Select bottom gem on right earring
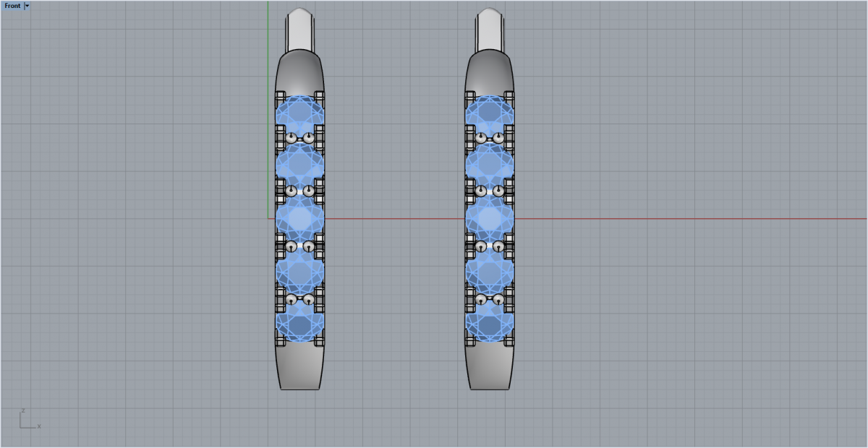This screenshot has width=868, height=448. coord(490,322)
